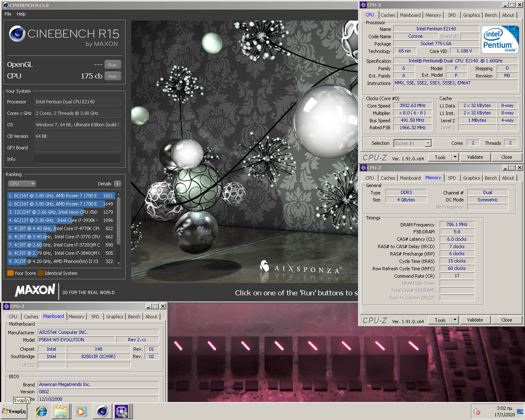Open the Windows Explorer folder taskbar icon
Viewport: 525px width, 420px height.
coord(61,411)
